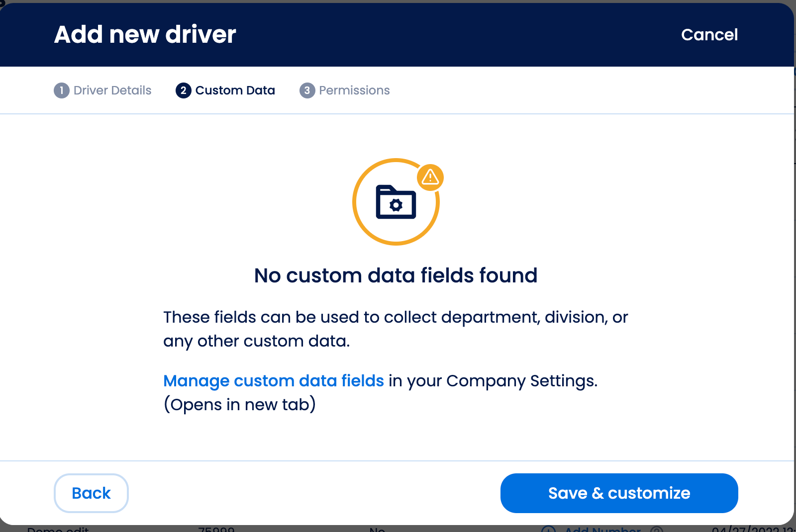796x532 pixels.
Task: Go to the Permissions step
Action: point(355,90)
